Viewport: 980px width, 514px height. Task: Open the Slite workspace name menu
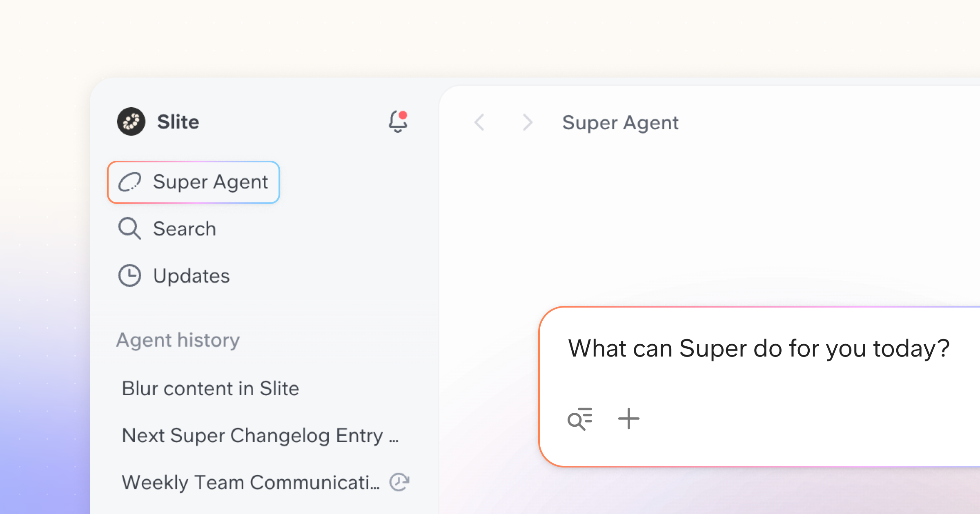click(x=178, y=122)
